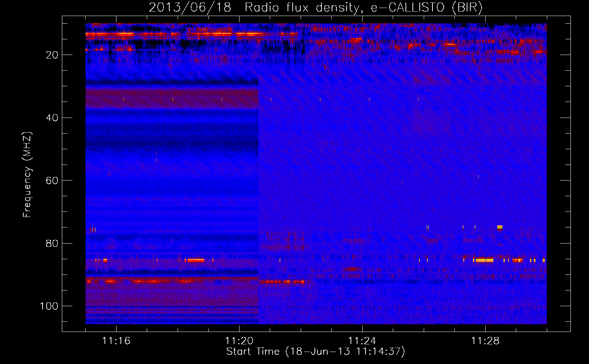This screenshot has height=364, width=589.
Task: Click the "100" frequency tick label
Action: click(49, 306)
